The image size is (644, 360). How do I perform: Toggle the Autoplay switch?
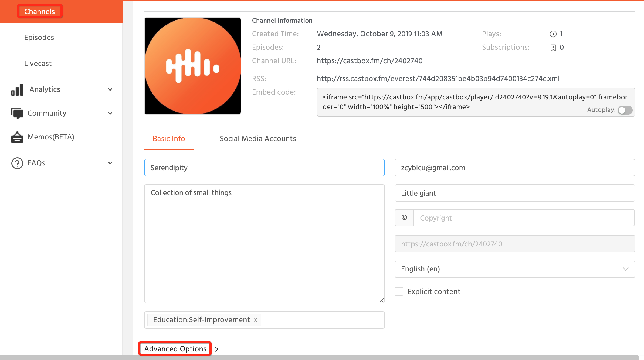tap(625, 110)
